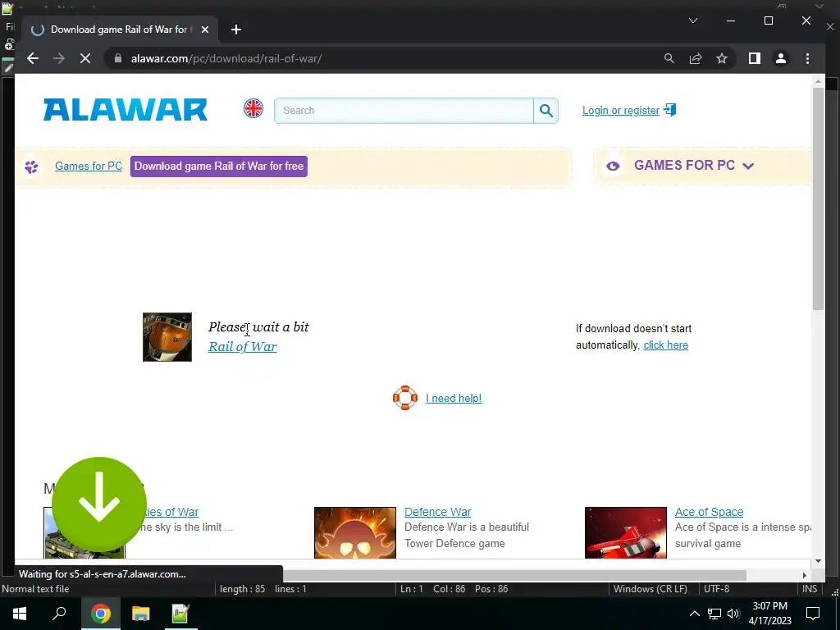Click the paw breadcrumb icon
Image resolution: width=840 pixels, height=630 pixels.
click(32, 167)
